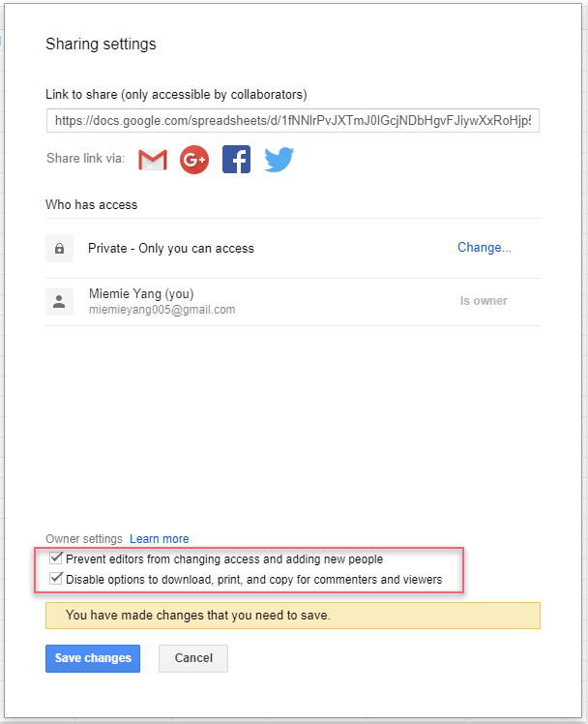
Task: Click the yellow unsaved changes notification banner
Action: point(293,616)
